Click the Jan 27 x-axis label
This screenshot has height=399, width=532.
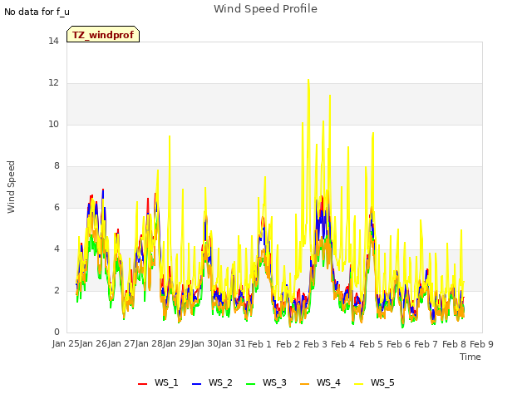tap(121, 344)
